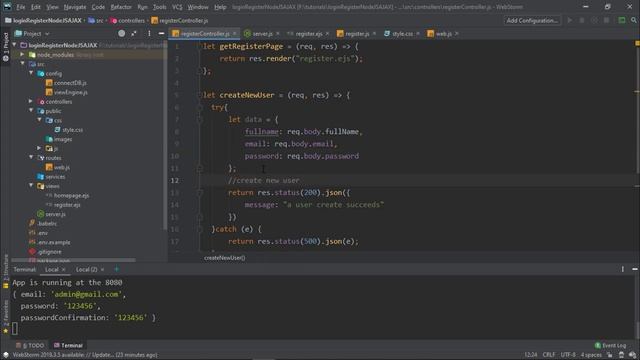Collapse the css folder
This screenshot has width=640, height=360.
pos(40,120)
